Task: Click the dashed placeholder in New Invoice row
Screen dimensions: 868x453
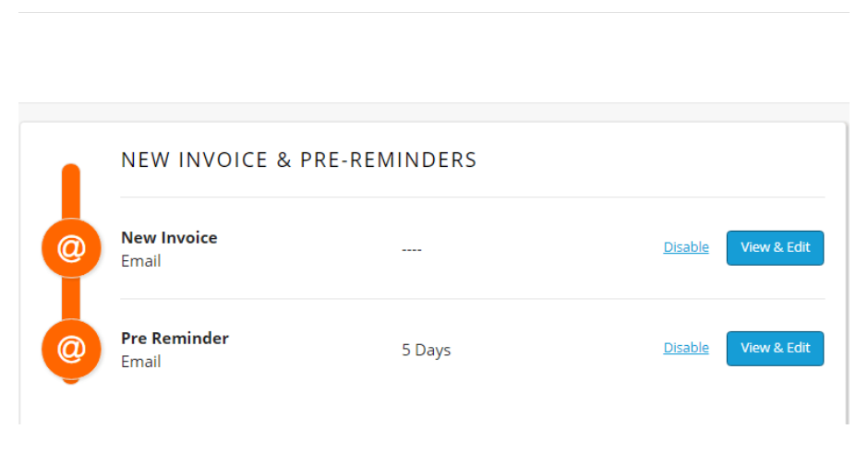Action: 411,250
